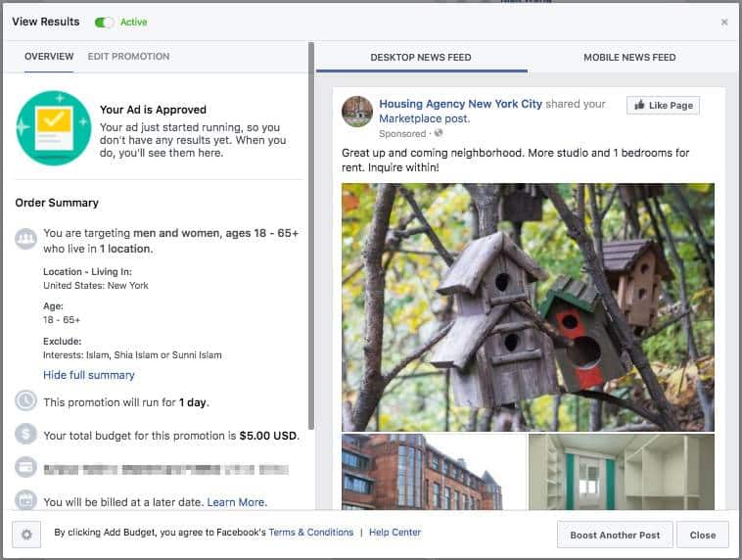Image resolution: width=742 pixels, height=560 pixels.
Task: Open the settings gear in the footer
Action: (26, 535)
